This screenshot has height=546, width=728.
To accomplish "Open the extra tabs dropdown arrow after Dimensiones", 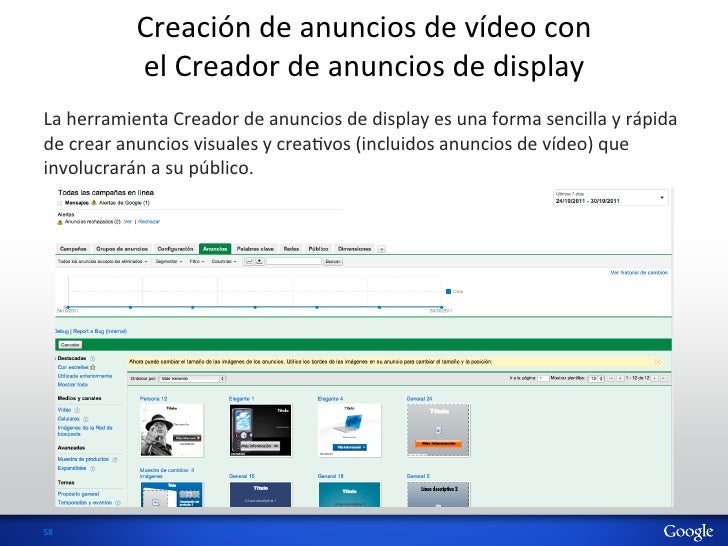I will point(382,249).
